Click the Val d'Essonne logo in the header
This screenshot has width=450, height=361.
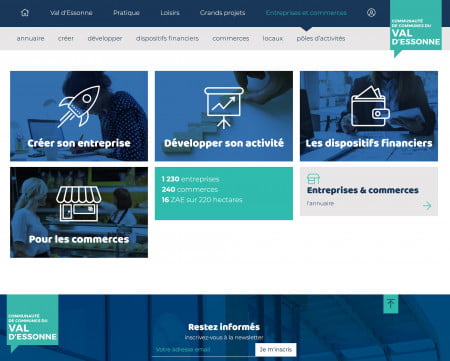(x=416, y=28)
